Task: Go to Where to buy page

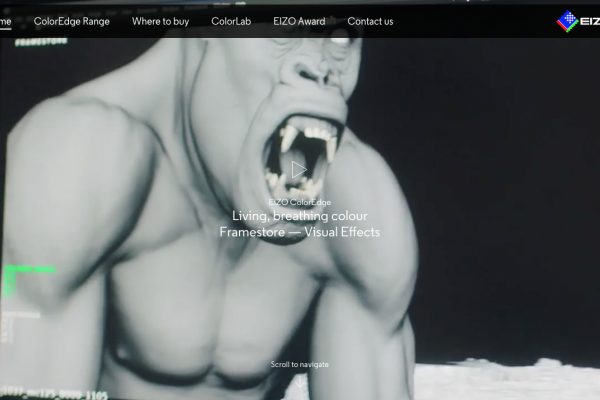Action: tap(160, 21)
